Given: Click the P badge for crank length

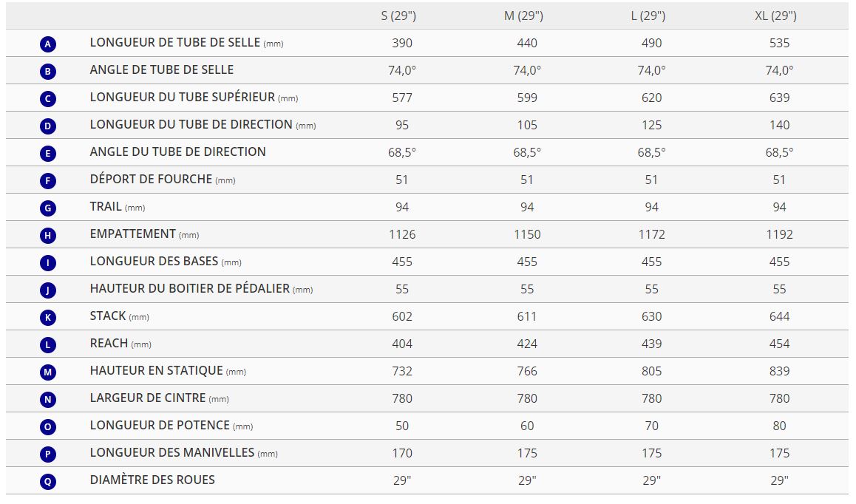Looking at the screenshot, I should (x=48, y=454).
